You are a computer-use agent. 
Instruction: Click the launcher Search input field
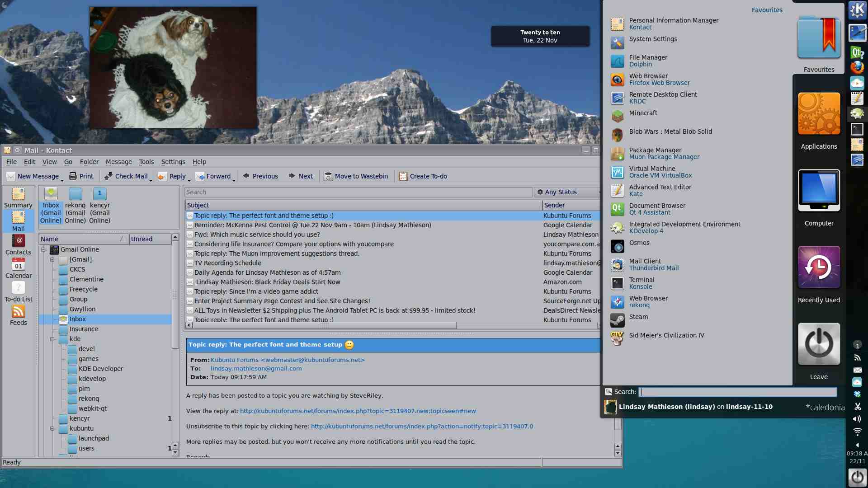point(738,392)
